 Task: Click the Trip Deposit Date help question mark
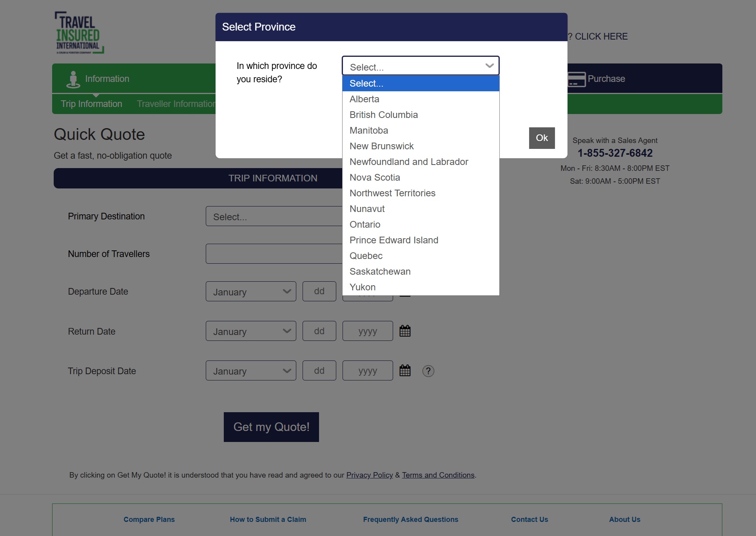428,371
